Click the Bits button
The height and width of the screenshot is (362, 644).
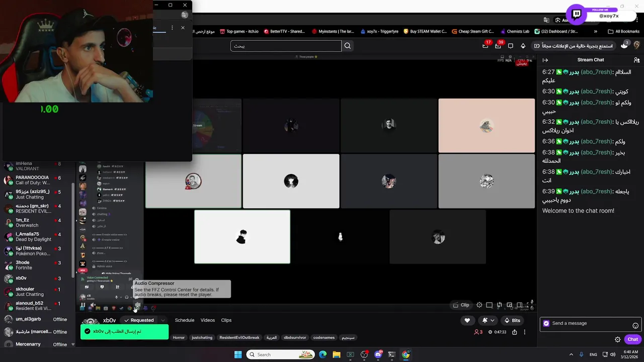point(513,320)
